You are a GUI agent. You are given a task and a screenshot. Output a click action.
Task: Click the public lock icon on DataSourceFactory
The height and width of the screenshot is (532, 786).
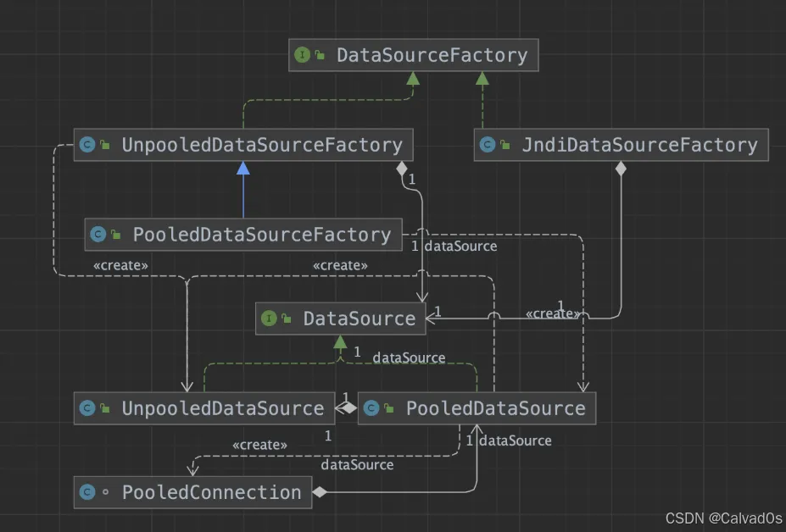pos(321,56)
